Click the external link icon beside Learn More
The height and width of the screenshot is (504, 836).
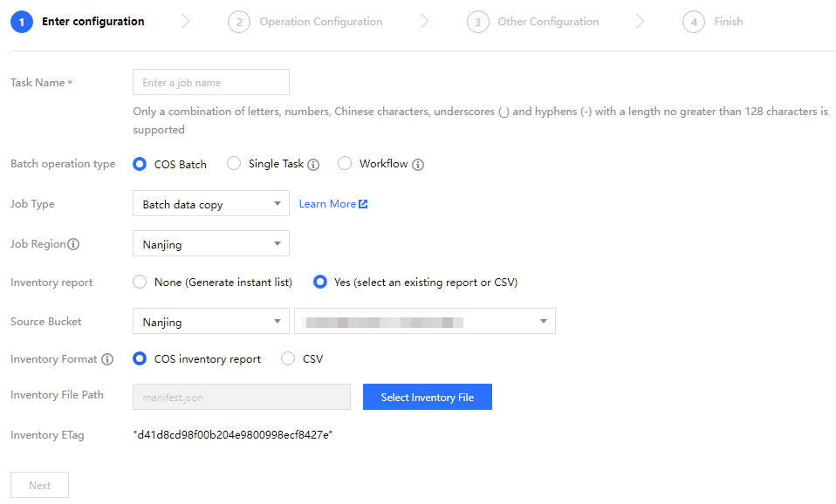pyautogui.click(x=363, y=204)
